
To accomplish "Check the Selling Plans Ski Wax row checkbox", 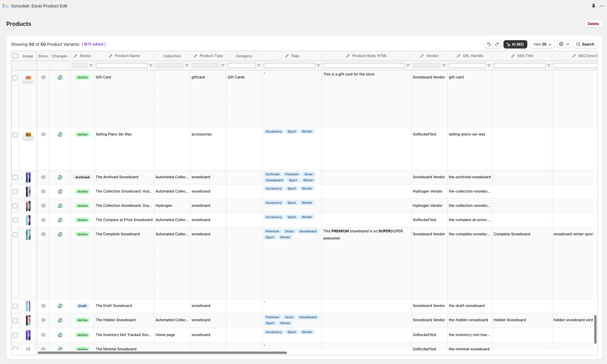I will [15, 135].
